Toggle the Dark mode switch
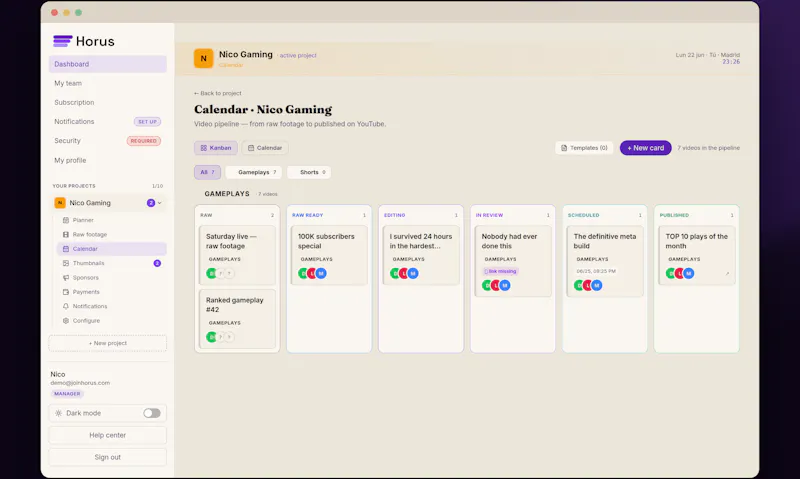 152,413
